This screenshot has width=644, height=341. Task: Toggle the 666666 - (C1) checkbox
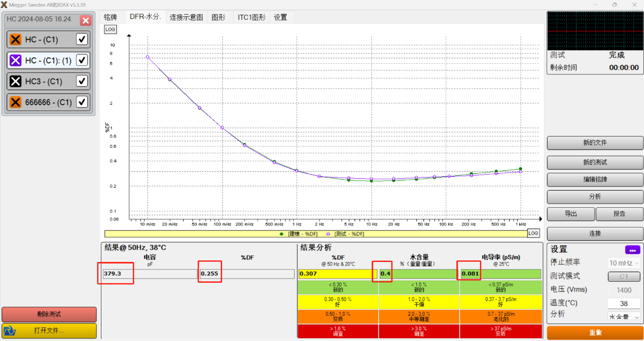pos(82,102)
